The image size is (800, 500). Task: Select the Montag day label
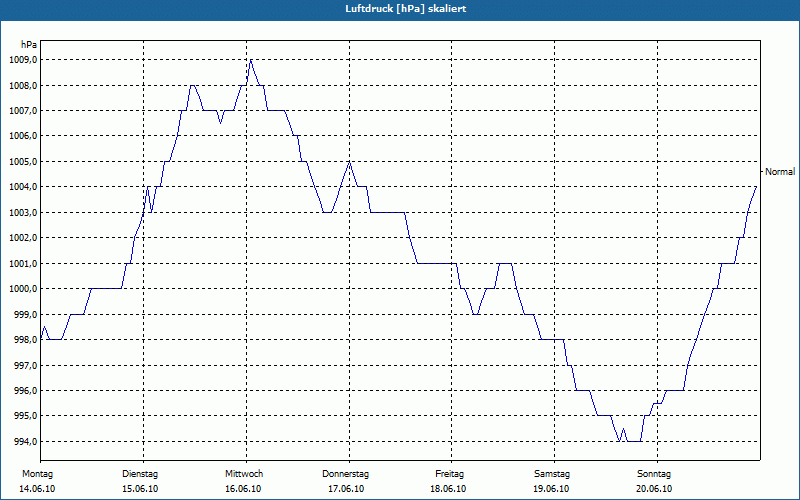click(x=37, y=474)
